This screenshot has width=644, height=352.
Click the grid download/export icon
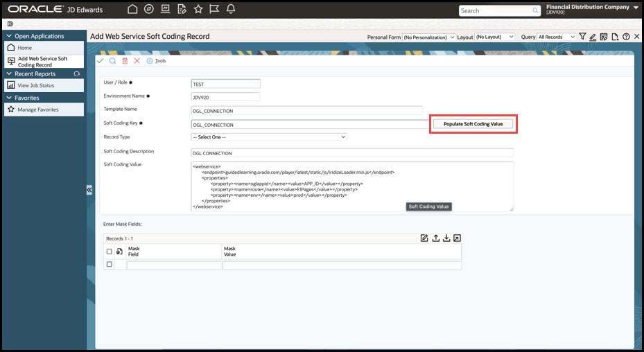tap(446, 238)
